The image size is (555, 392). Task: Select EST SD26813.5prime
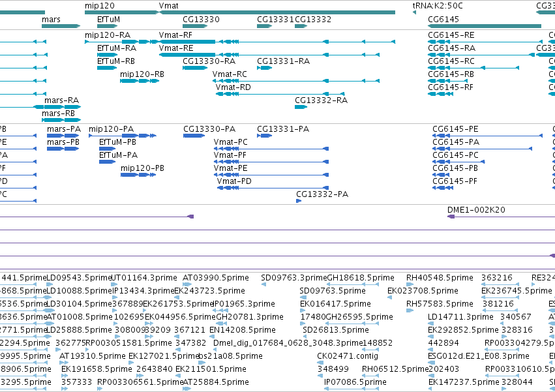pos(336,331)
